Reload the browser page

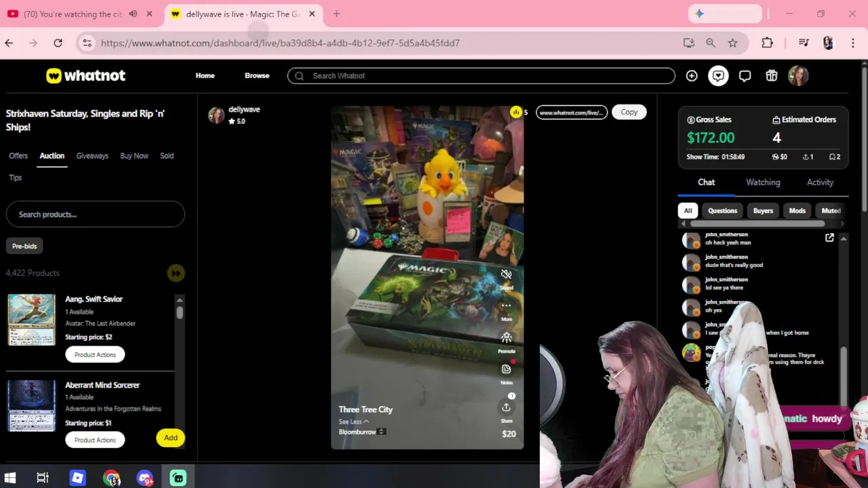pyautogui.click(x=58, y=43)
